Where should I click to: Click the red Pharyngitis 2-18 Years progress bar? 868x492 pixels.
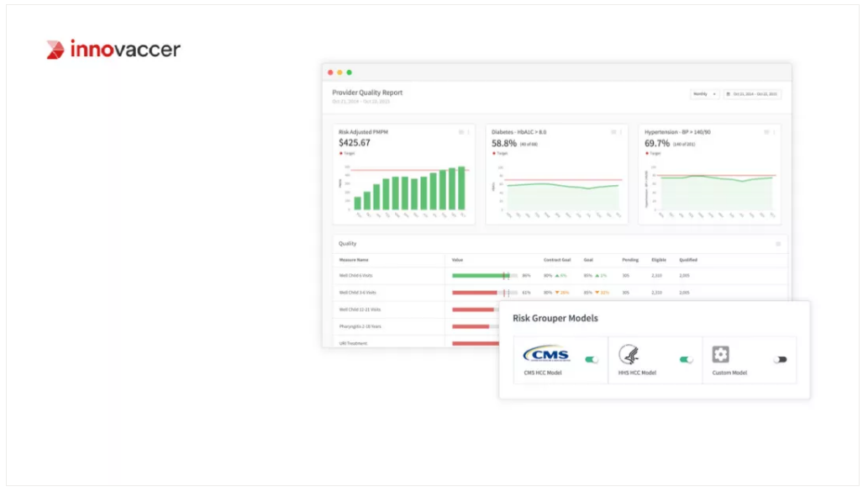pyautogui.click(x=471, y=327)
